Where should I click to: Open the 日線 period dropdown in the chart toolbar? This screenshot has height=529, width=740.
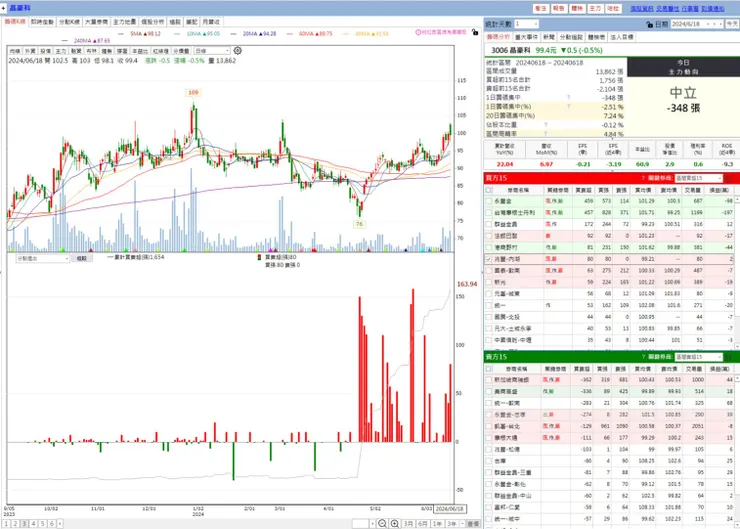[212, 50]
